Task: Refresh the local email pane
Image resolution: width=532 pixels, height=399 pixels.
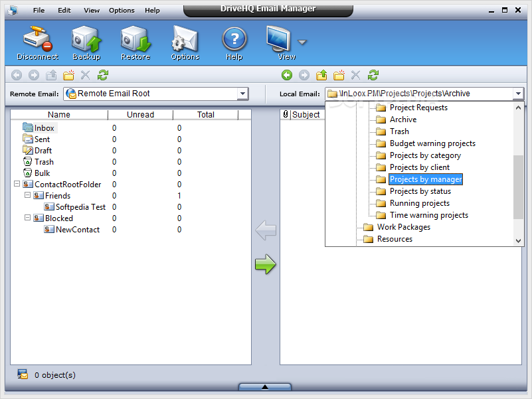Action: tap(373, 75)
